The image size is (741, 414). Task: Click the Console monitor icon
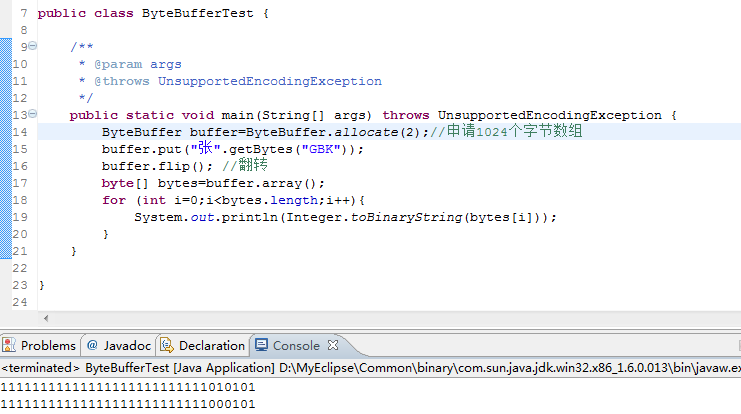pyautogui.click(x=261, y=345)
